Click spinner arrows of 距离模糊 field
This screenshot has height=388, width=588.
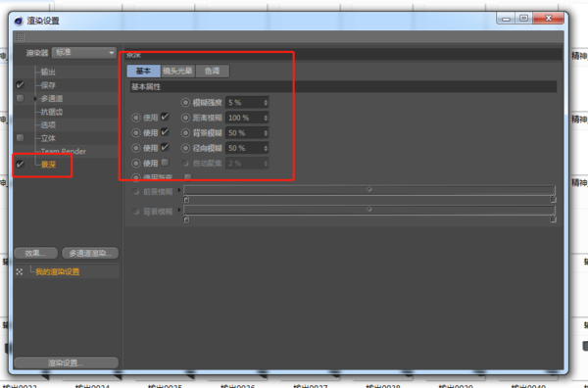[x=266, y=118]
